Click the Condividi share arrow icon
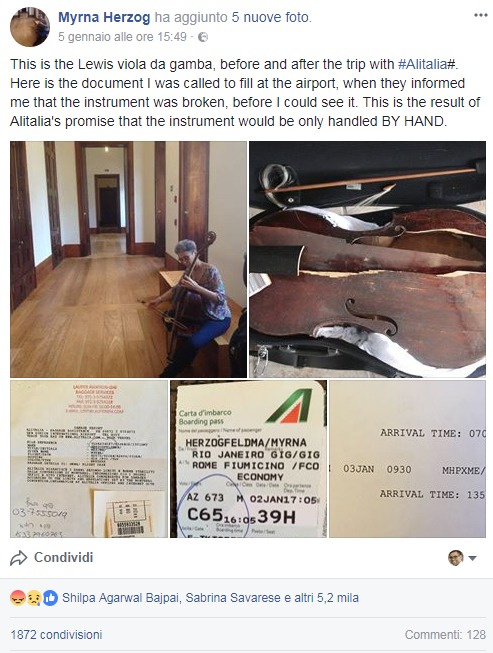 pyautogui.click(x=18, y=558)
